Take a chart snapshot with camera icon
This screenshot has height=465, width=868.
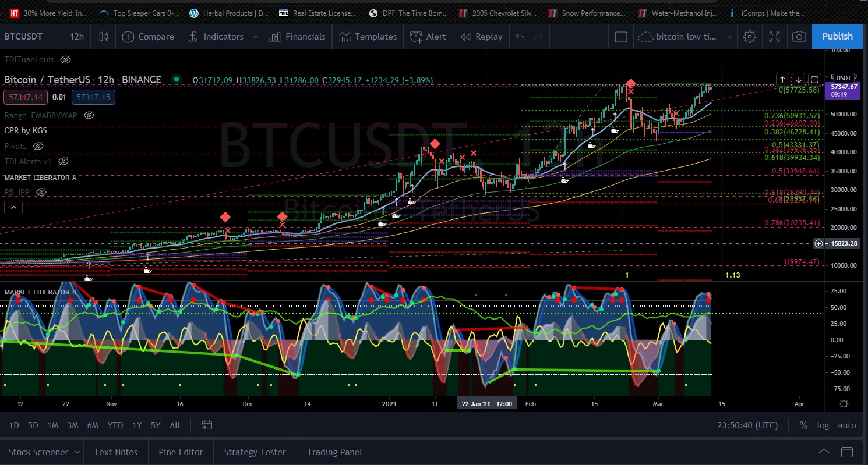(799, 37)
